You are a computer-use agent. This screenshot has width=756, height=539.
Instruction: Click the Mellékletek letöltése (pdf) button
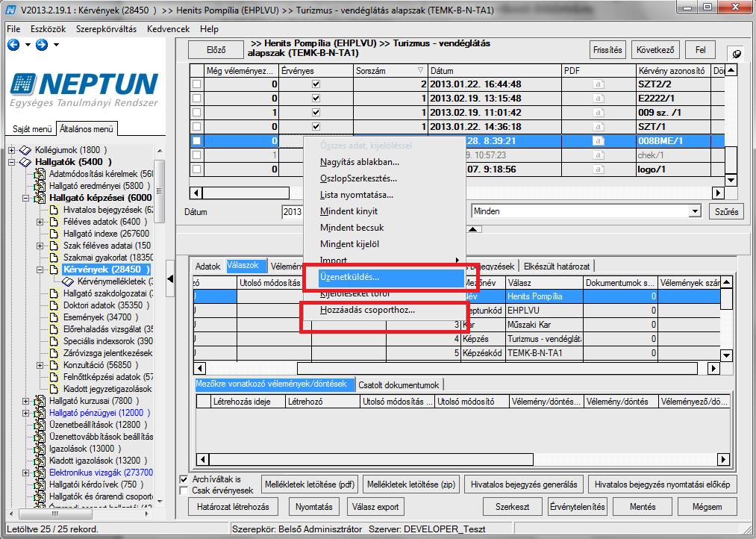click(310, 485)
